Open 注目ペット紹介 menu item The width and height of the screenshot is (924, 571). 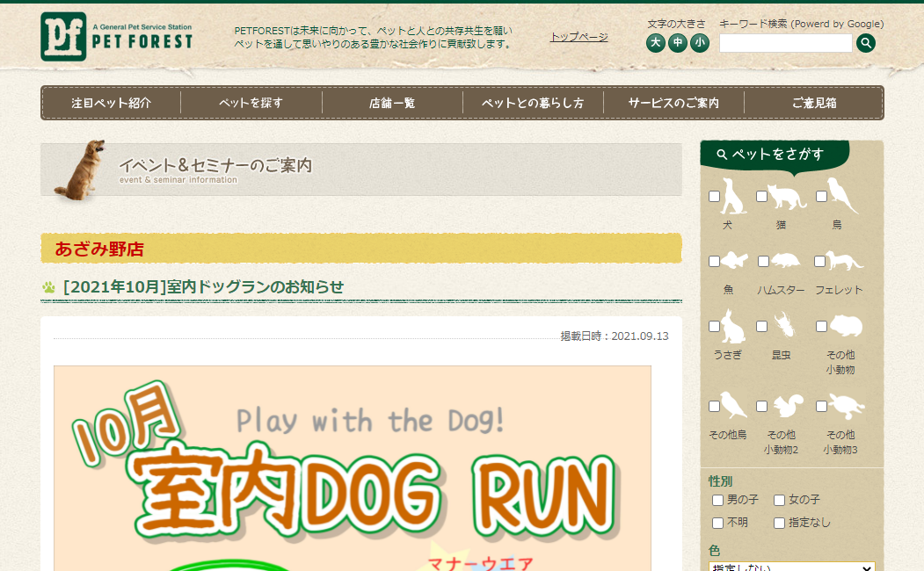pos(112,103)
